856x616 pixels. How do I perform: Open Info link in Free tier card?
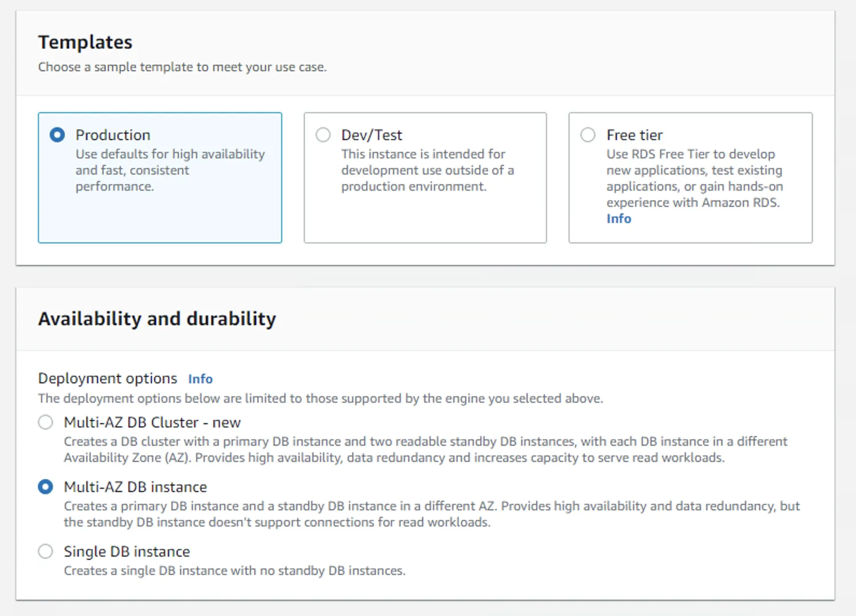click(618, 219)
